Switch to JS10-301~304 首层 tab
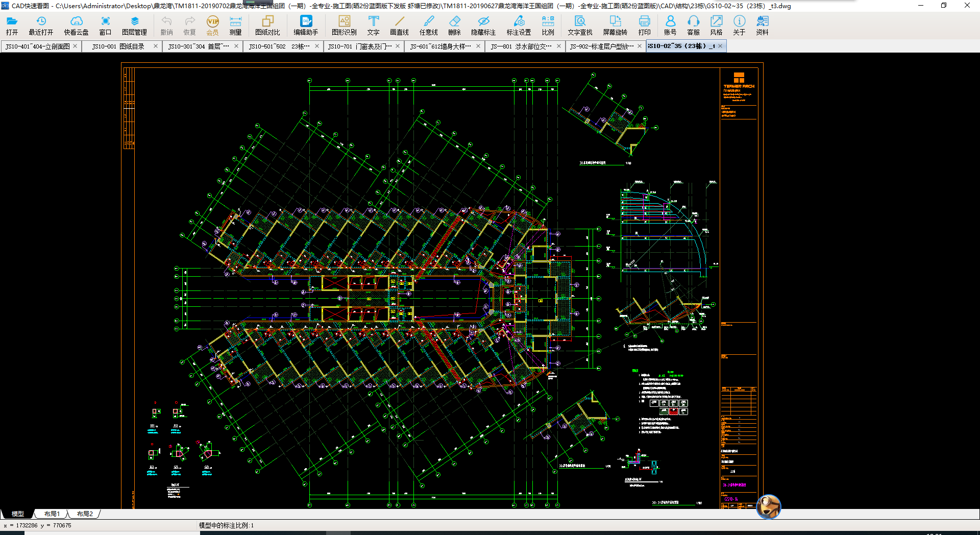Screen dimensions: 980x535 [x=199, y=46]
